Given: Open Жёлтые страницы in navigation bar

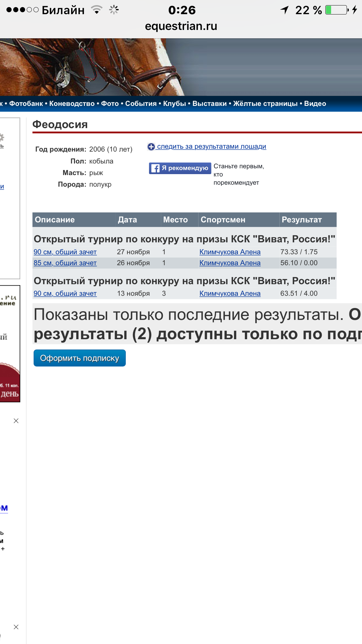Looking at the screenshot, I should tap(265, 104).
